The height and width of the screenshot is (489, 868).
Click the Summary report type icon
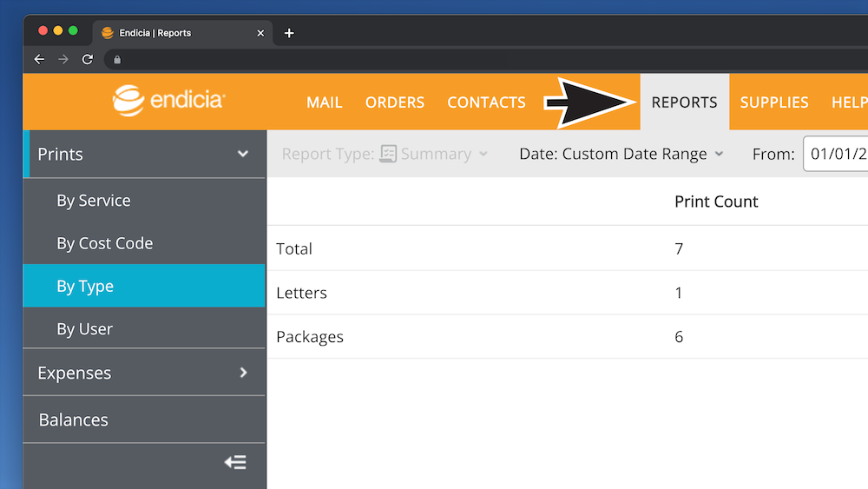click(388, 154)
